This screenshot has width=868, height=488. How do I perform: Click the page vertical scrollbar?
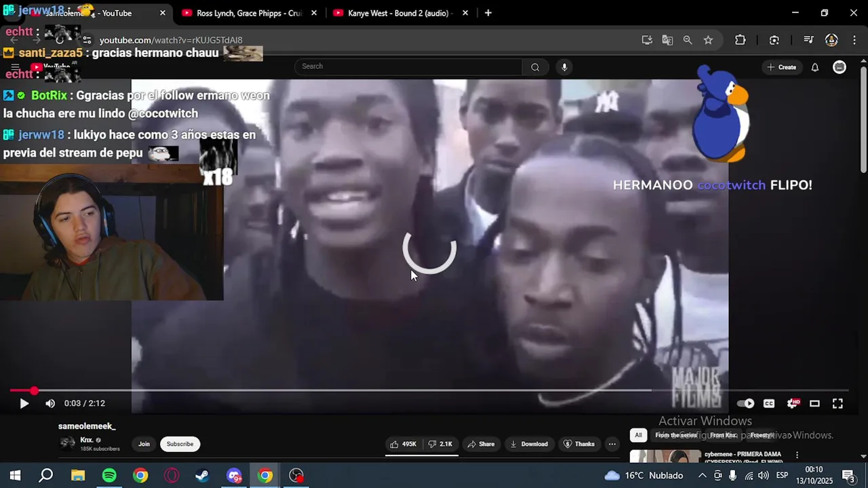tap(863, 119)
